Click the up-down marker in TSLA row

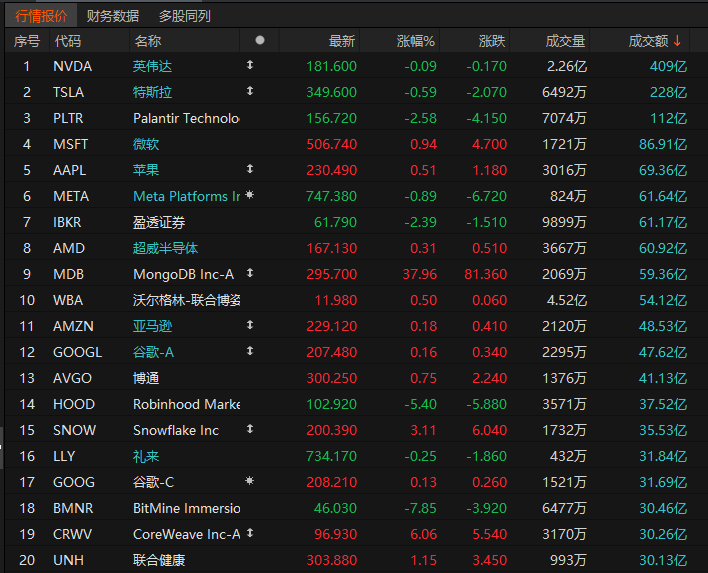[250, 91]
